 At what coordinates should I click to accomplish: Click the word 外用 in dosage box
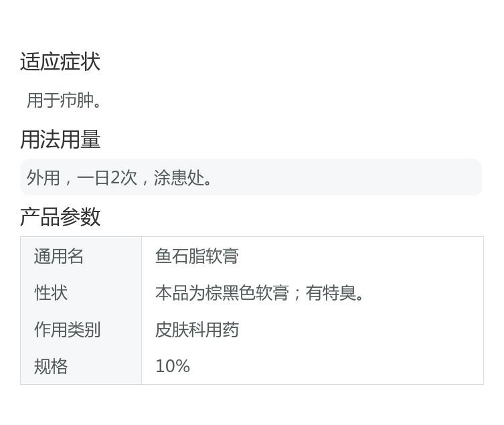(x=44, y=177)
